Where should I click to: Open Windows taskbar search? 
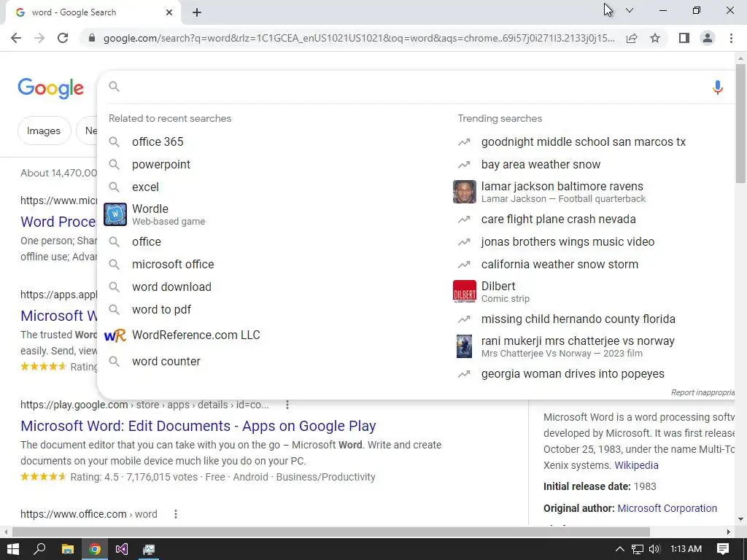click(x=39, y=549)
